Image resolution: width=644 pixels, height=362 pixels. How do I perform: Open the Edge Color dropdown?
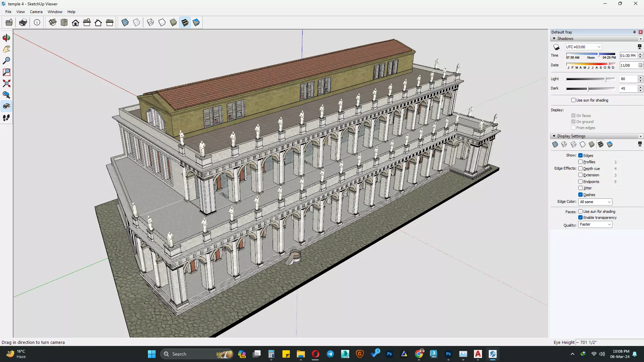pos(595,202)
